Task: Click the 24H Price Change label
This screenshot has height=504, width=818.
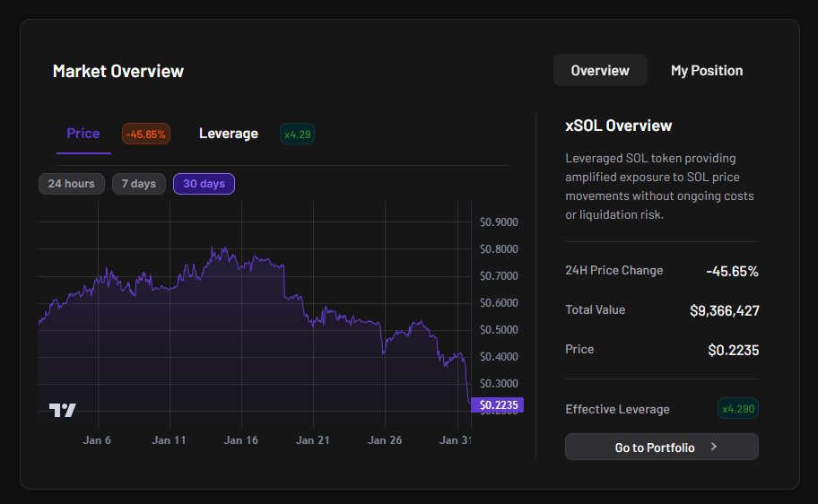Action: 614,270
